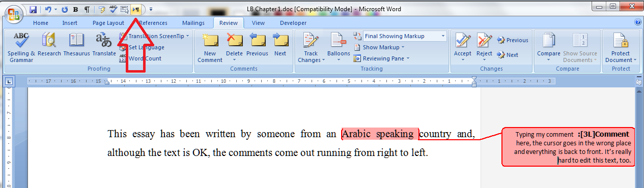644x188 pixels.
Task: Open the Page Layout tab
Action: [108, 23]
